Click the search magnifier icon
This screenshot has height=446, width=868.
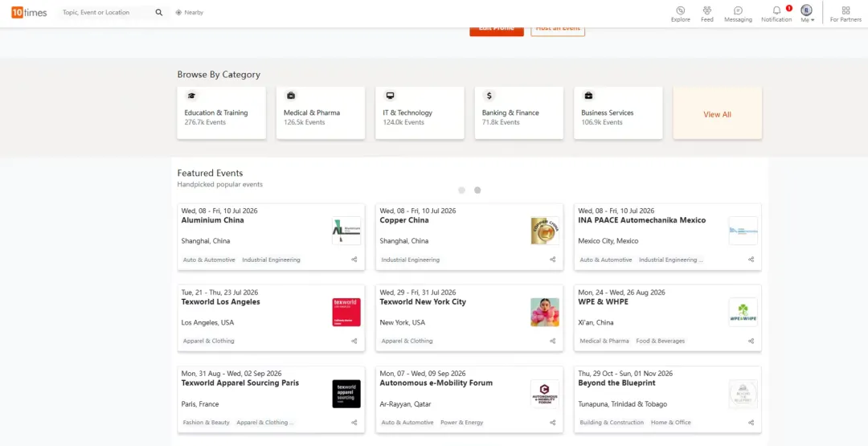pos(158,13)
